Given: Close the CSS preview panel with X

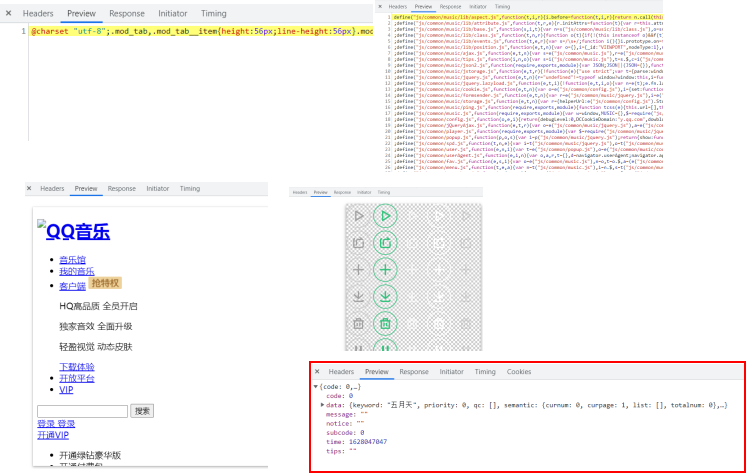Looking at the screenshot, I should 9,13.
